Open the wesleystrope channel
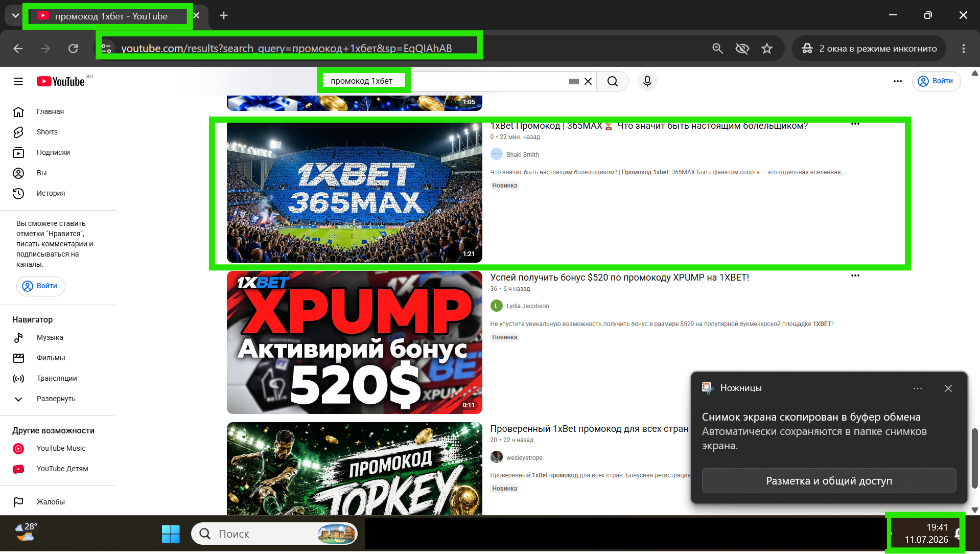Screen dimensions: 980x554 [524, 458]
